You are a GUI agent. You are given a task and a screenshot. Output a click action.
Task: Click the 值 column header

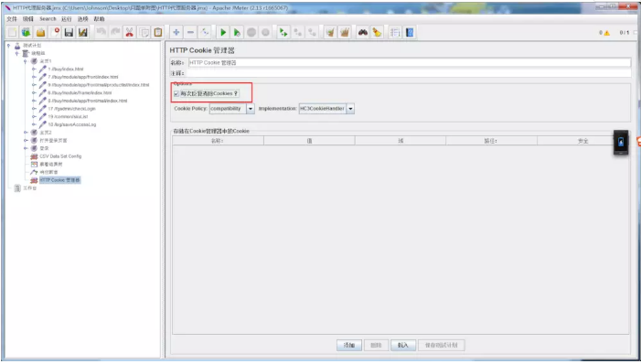(x=309, y=141)
